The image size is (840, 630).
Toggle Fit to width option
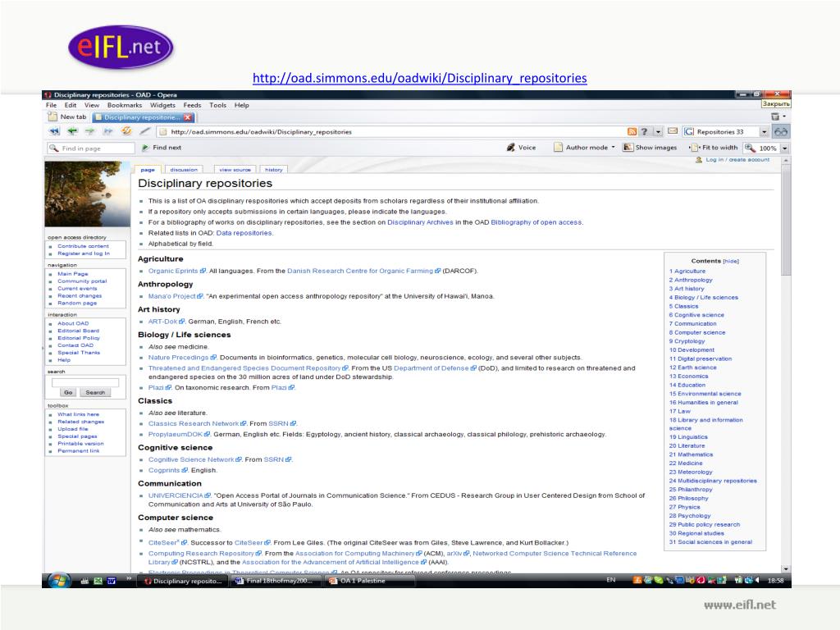(714, 148)
